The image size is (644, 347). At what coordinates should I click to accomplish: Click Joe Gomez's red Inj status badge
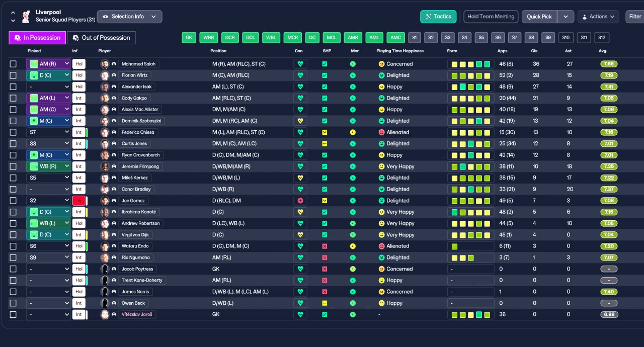click(x=79, y=201)
